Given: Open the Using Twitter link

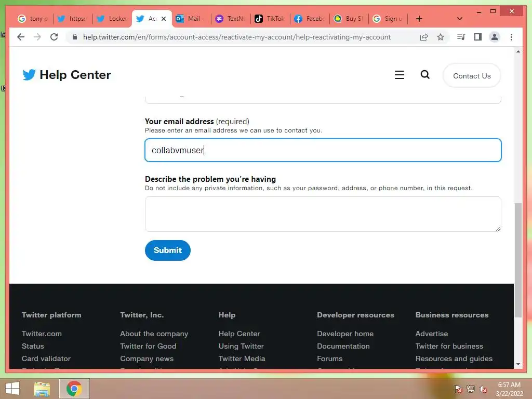Looking at the screenshot, I should click(x=241, y=346).
